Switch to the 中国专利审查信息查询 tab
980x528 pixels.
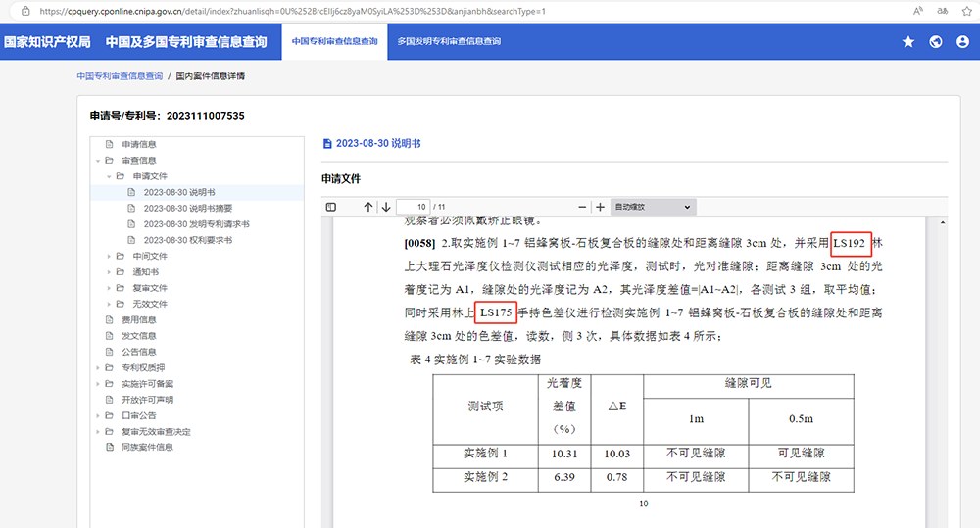click(x=334, y=42)
